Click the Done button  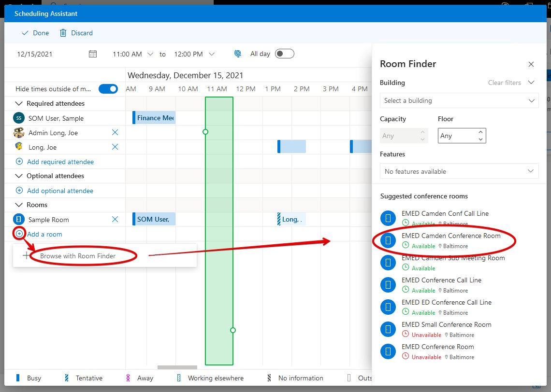click(35, 33)
